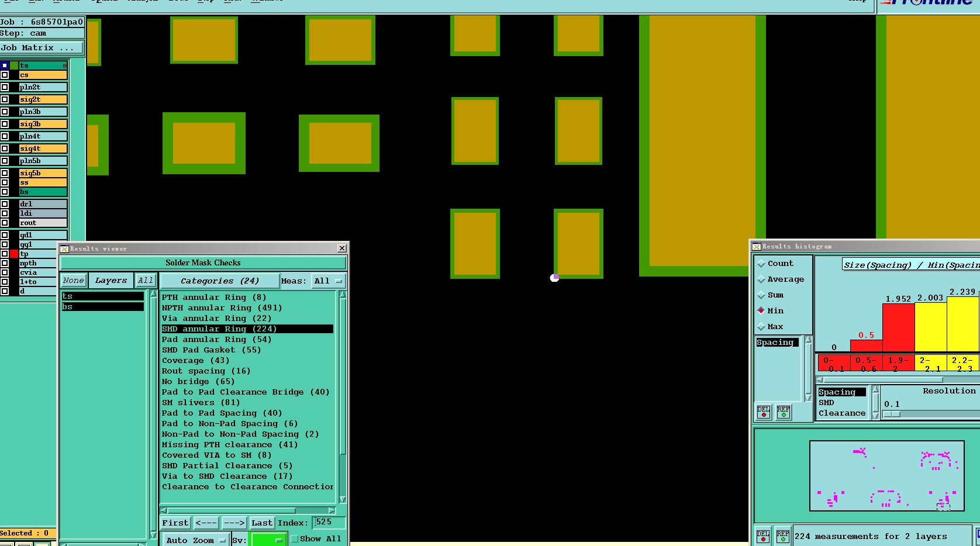
Task: Click small grid icon on ts layer row
Action: pos(64,65)
